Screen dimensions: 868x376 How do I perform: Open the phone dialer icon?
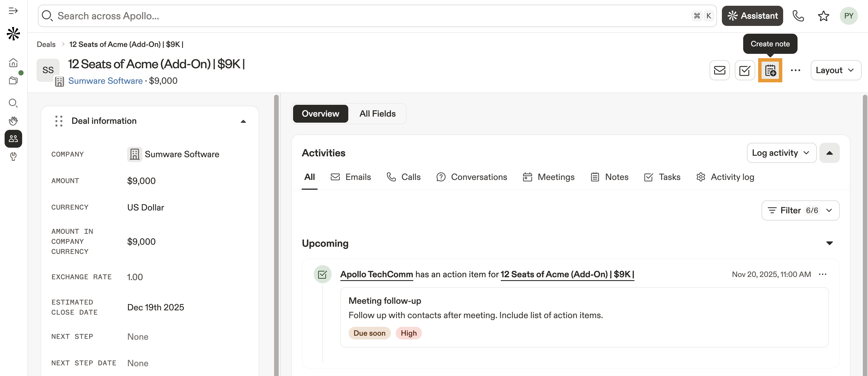click(x=798, y=16)
